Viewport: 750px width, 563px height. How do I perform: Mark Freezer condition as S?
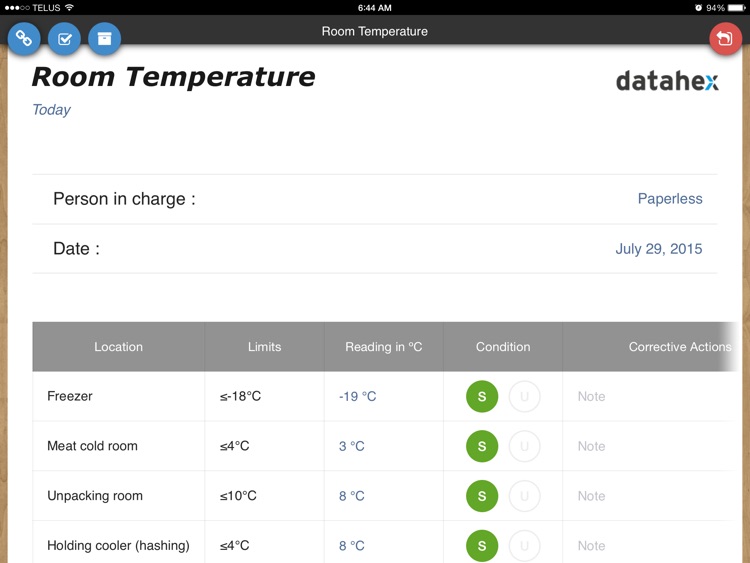(482, 396)
